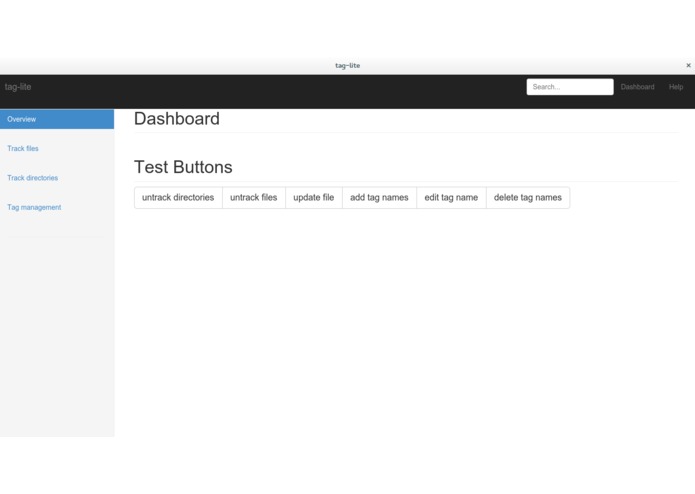Click the Test Buttons heading
Image resolution: width=695 pixels, height=494 pixels.
(183, 167)
